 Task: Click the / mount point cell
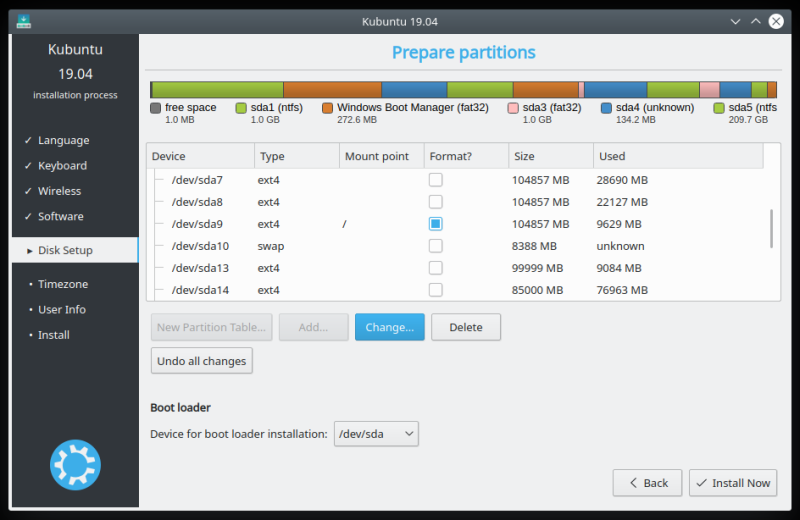pos(344,224)
